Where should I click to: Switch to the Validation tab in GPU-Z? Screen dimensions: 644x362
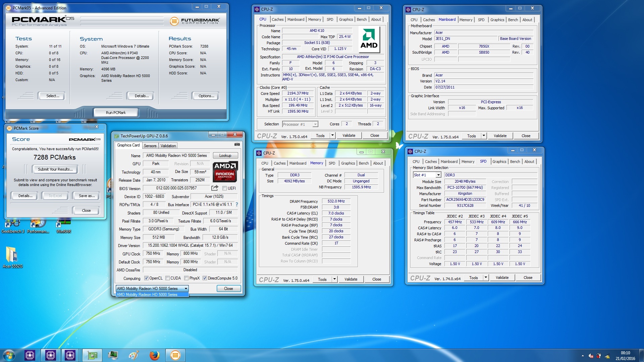(x=168, y=146)
